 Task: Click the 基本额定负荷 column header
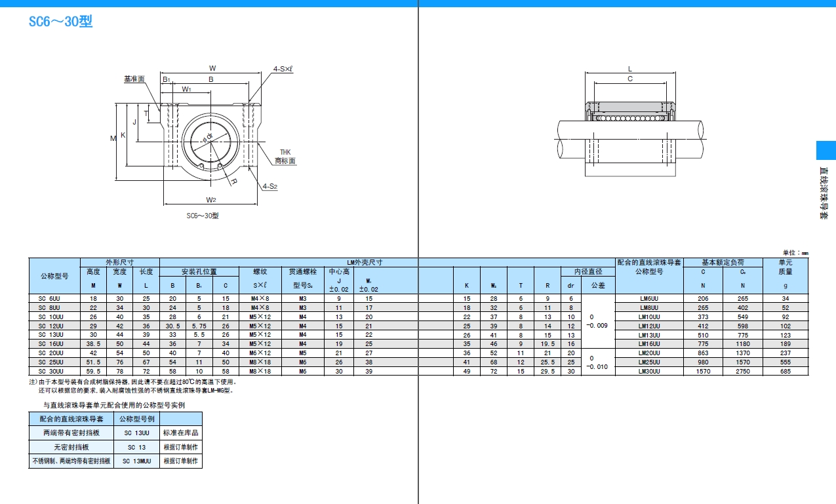pyautogui.click(x=723, y=262)
